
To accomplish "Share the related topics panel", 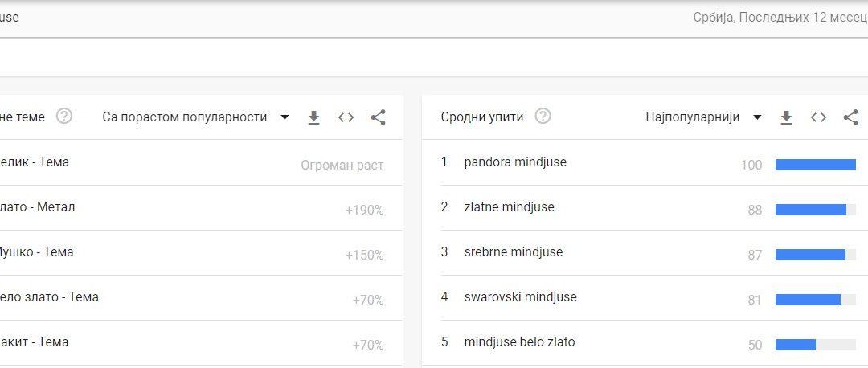I will [x=378, y=117].
